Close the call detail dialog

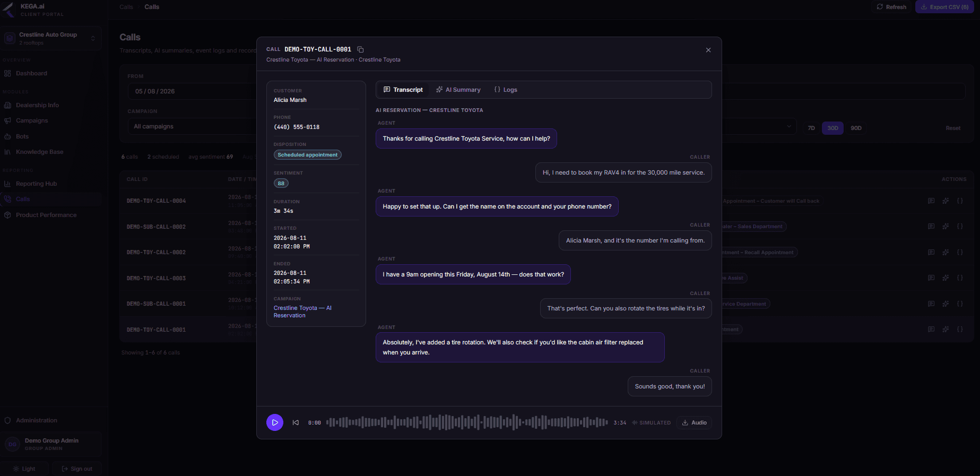(x=708, y=50)
